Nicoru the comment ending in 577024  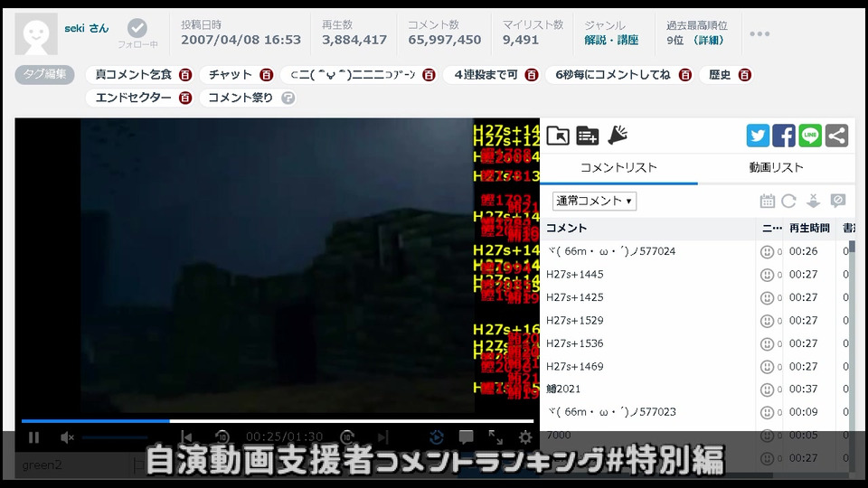[x=767, y=252]
